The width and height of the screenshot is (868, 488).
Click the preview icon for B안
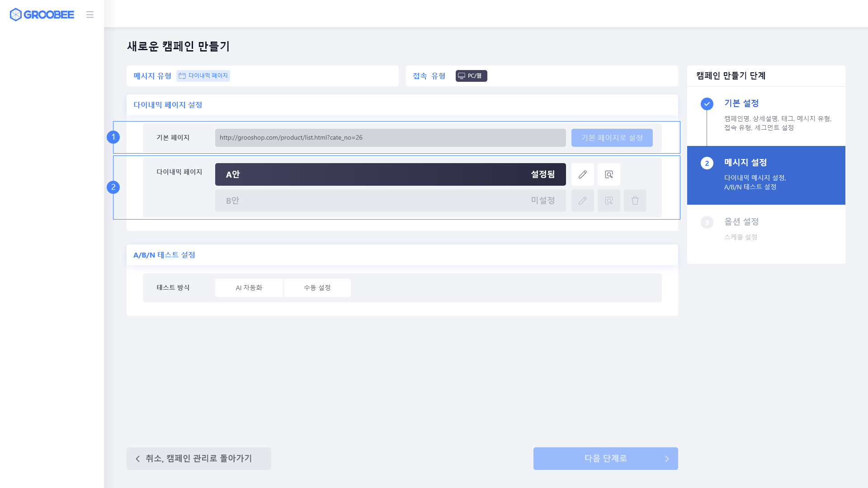tap(609, 201)
